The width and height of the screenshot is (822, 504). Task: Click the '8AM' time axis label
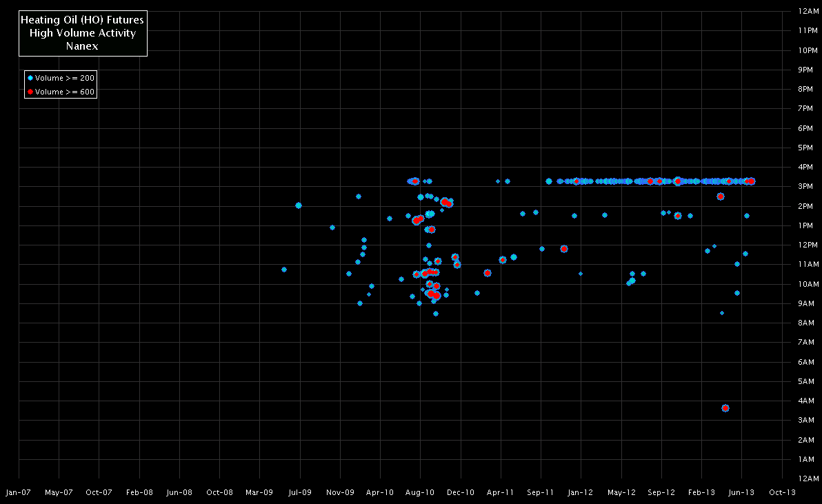[x=805, y=323]
